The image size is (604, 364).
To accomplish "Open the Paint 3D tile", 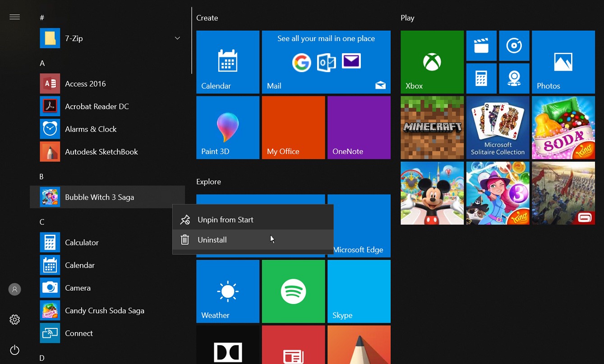I will tap(228, 127).
